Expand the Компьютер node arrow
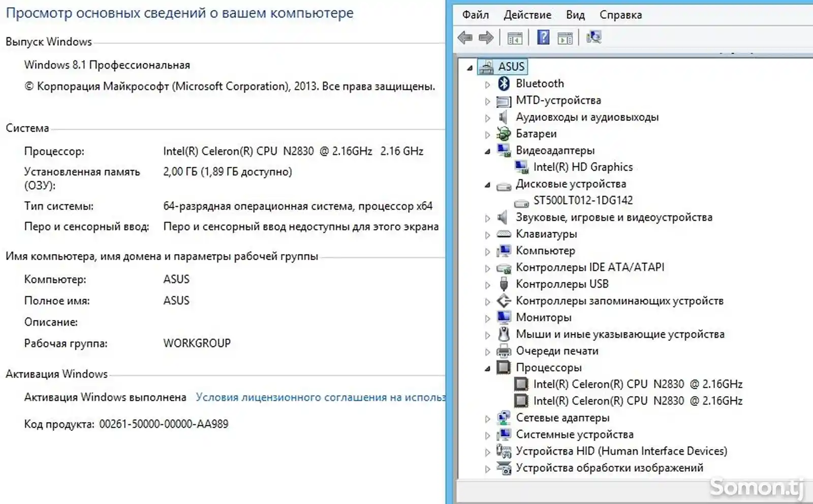813x504 pixels. pos(487,251)
